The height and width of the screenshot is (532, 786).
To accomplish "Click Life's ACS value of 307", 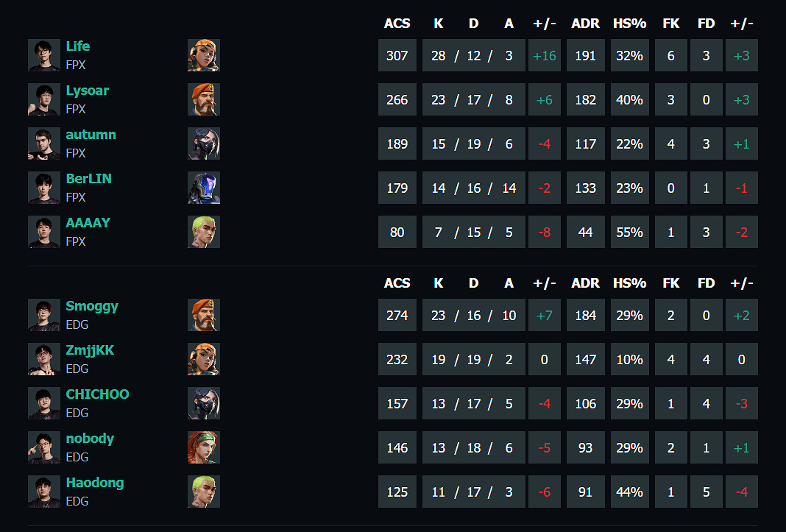I will click(x=397, y=55).
